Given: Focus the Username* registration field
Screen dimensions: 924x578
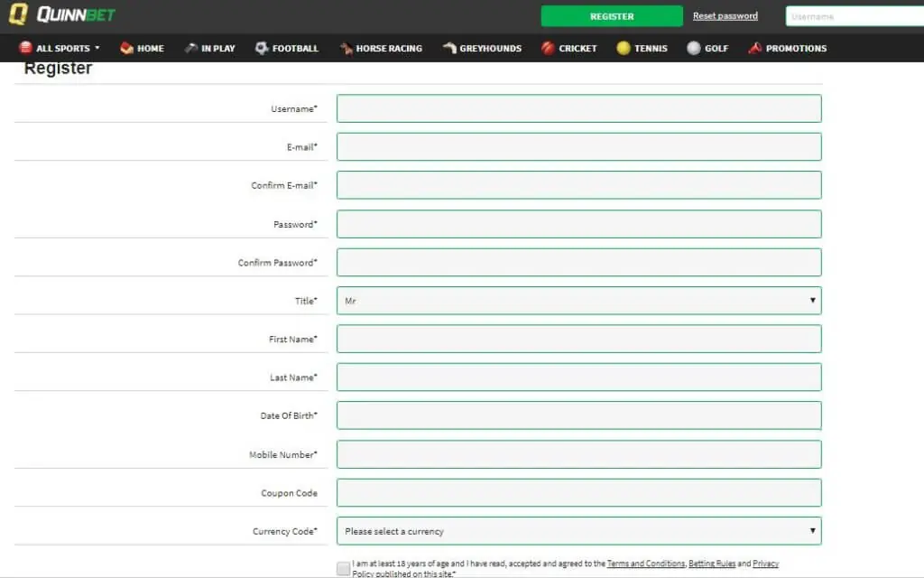Looking at the screenshot, I should pos(578,108).
